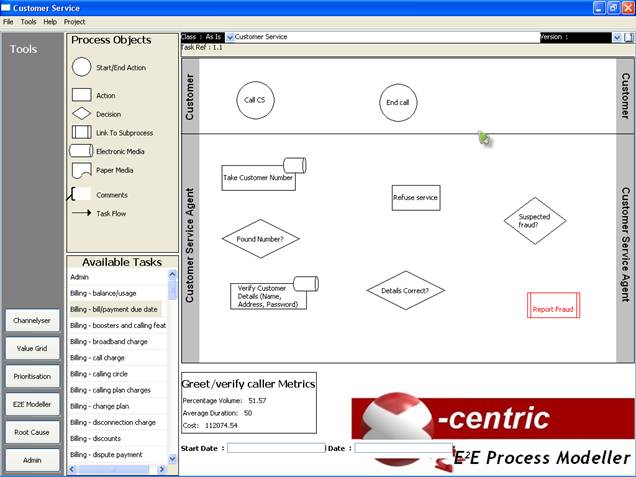
Task: Select Billing - bill/payment due date task
Action: [x=116, y=309]
